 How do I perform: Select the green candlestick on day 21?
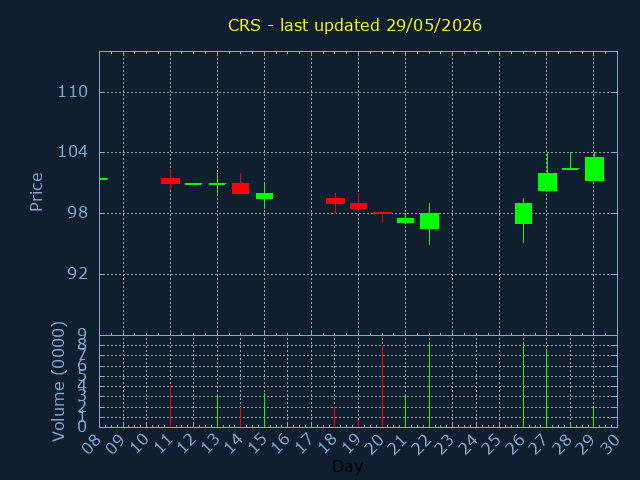(x=405, y=220)
